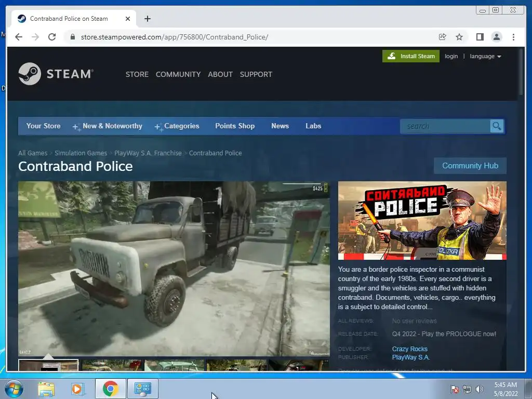The width and height of the screenshot is (532, 399).
Task: Open the Community Hub button
Action: pos(470,166)
